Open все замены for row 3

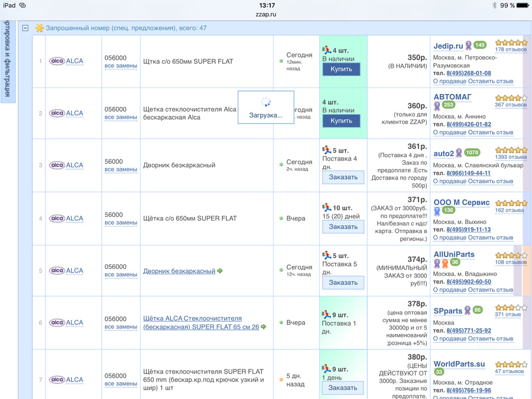[x=121, y=170]
